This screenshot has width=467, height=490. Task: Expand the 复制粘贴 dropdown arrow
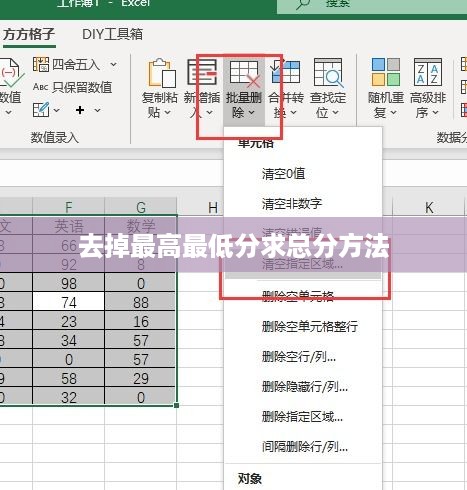[168, 112]
